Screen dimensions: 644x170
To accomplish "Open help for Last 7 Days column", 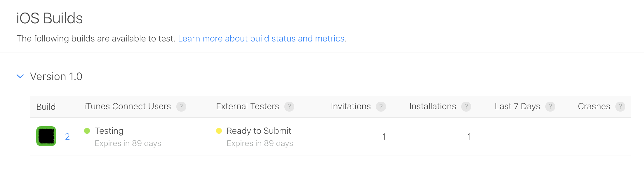I will click(551, 106).
